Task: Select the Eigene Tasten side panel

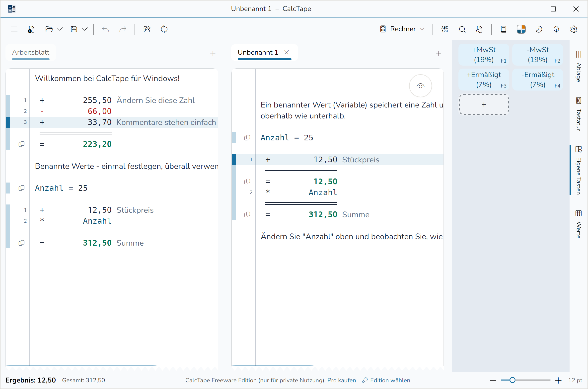Action: click(579, 170)
